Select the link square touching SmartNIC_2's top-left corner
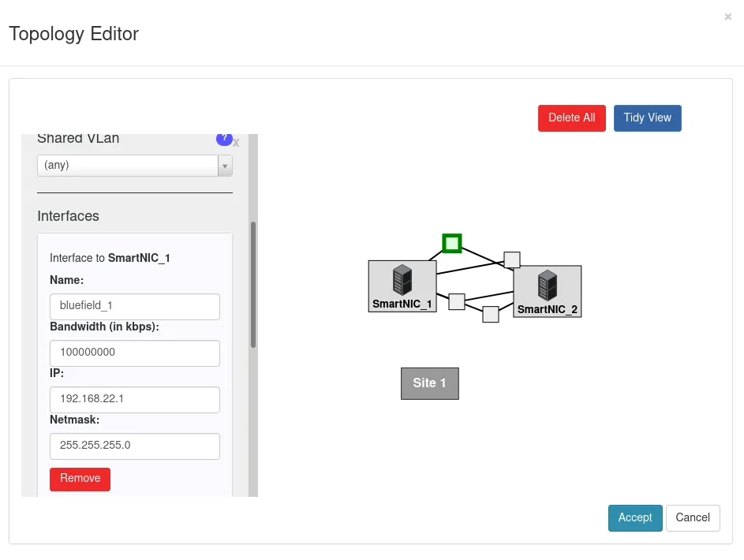The width and height of the screenshot is (744, 560). click(x=511, y=259)
